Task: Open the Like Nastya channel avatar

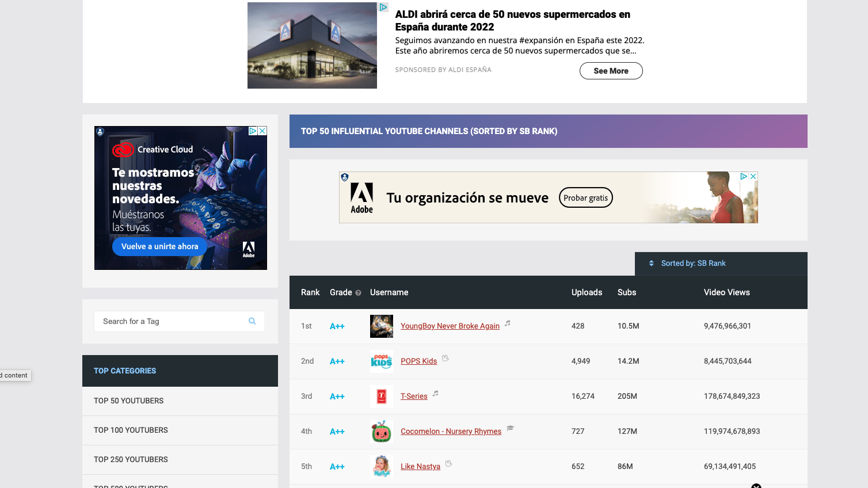Action: click(x=382, y=467)
